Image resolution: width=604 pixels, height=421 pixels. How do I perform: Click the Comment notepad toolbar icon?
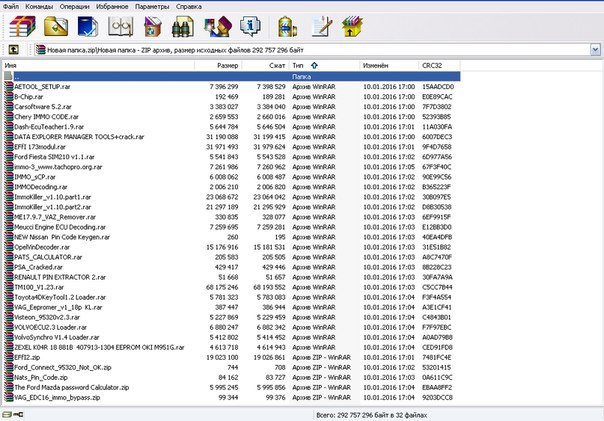pos(322,27)
